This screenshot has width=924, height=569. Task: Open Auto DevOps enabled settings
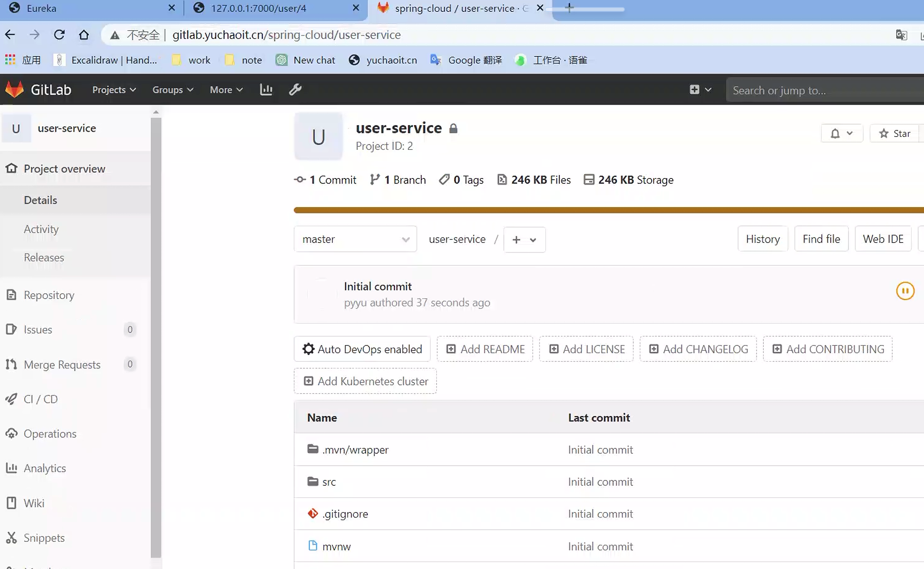362,349
